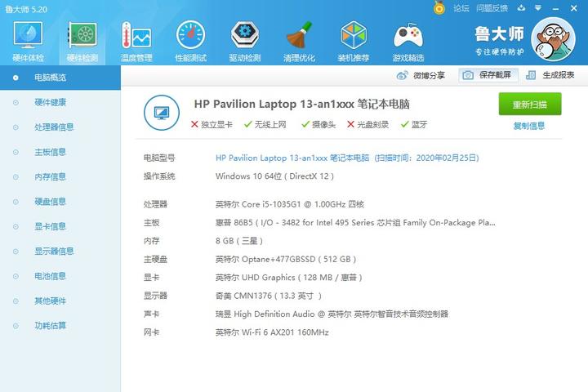Click the green 重新扫描 rescan button
The width and height of the screenshot is (588, 392).
pyautogui.click(x=530, y=105)
